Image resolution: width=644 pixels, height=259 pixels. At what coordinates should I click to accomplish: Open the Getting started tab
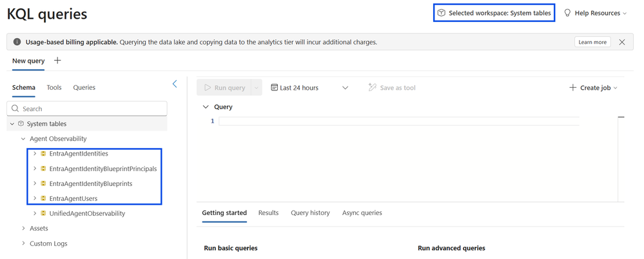(x=224, y=213)
